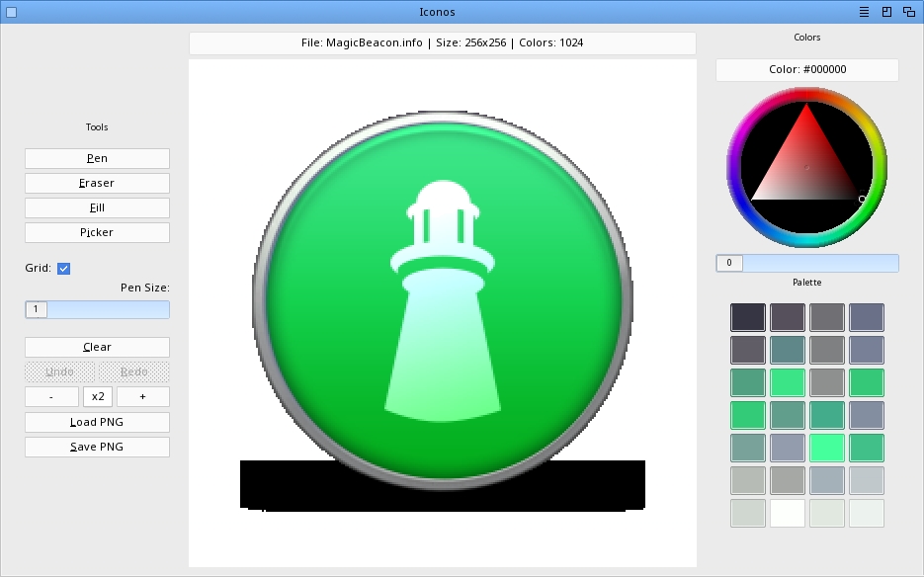The width and height of the screenshot is (924, 577).
Task: Pick slate blue swatch ending first palette row
Action: pos(867,318)
